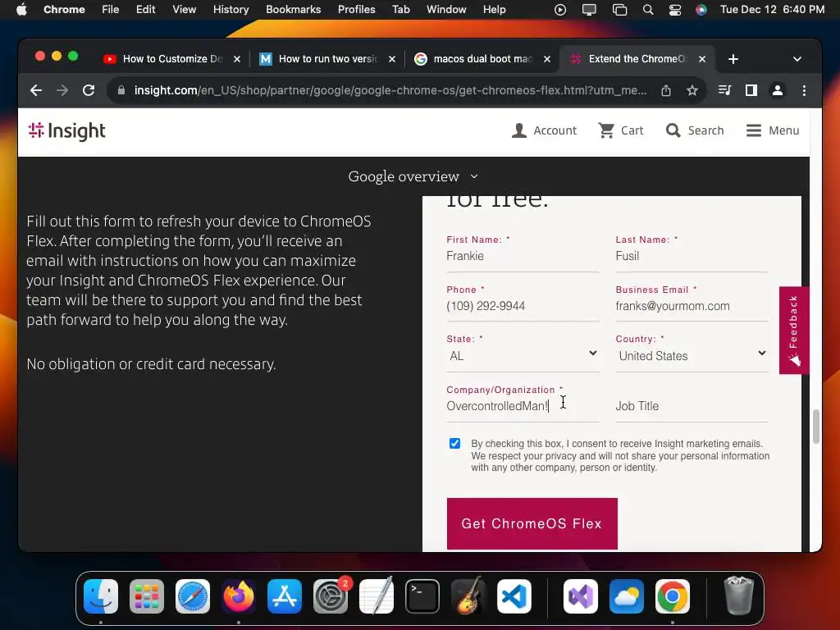Close the macos dual boot tab

(x=547, y=59)
